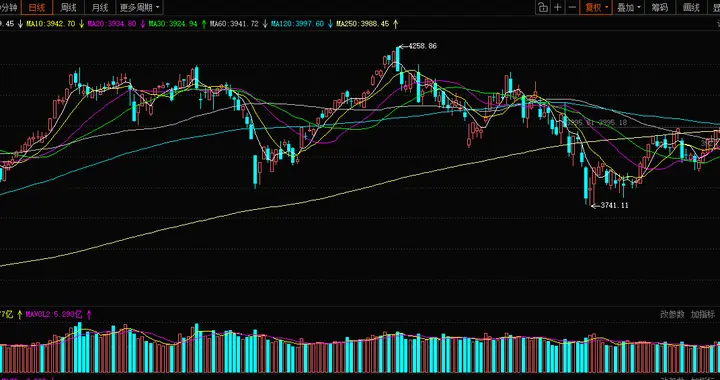Click the MA60:3941.72 indicator label
This screenshot has width=720, height=380.
pos(234,24)
